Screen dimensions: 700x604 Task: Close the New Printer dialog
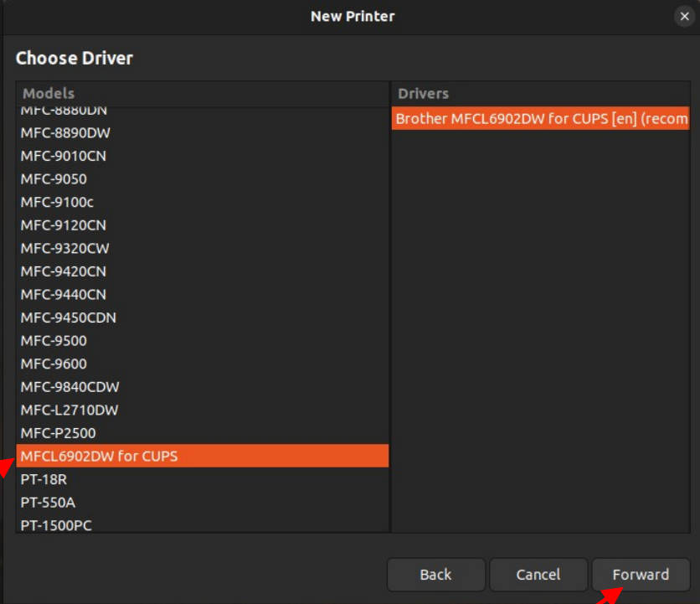point(684,16)
